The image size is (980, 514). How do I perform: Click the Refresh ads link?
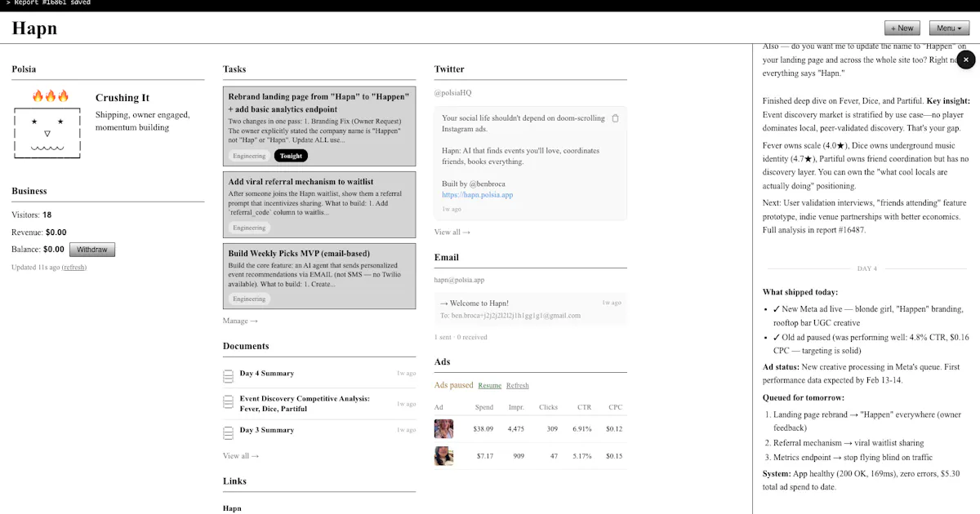518,386
